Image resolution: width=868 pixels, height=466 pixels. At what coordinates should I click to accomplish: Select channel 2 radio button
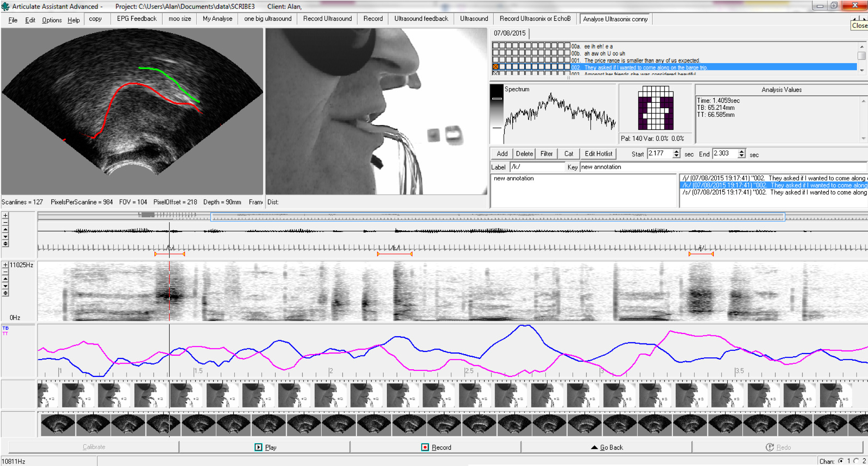[857, 461]
